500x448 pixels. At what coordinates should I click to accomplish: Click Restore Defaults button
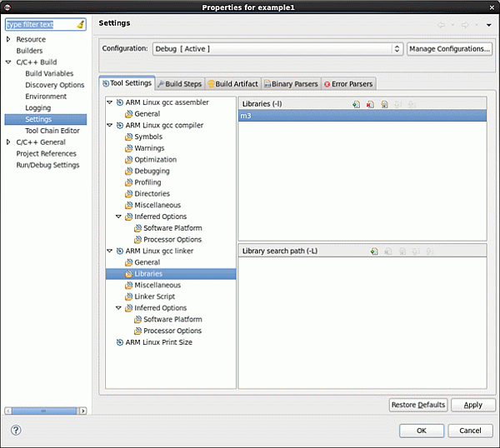pos(418,405)
